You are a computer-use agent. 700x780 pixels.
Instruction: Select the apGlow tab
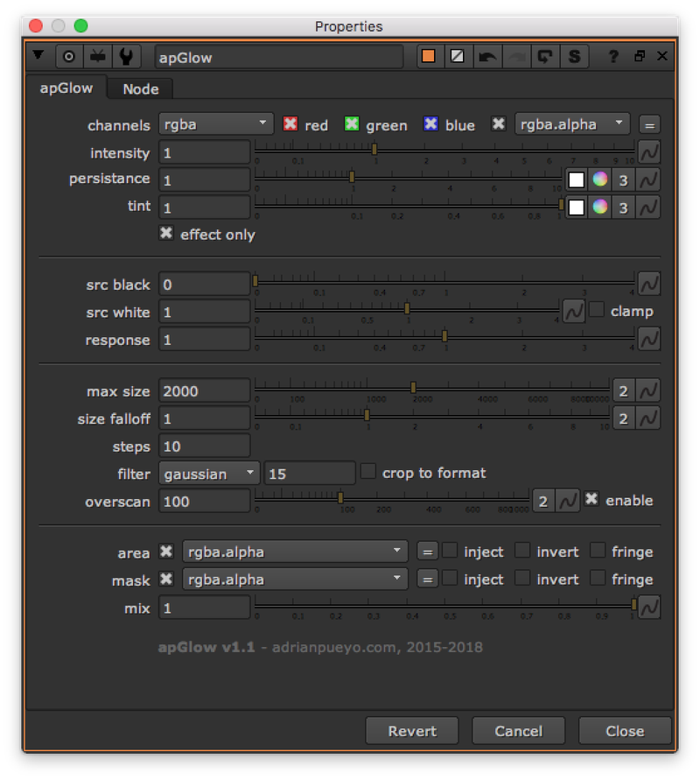pyautogui.click(x=66, y=88)
